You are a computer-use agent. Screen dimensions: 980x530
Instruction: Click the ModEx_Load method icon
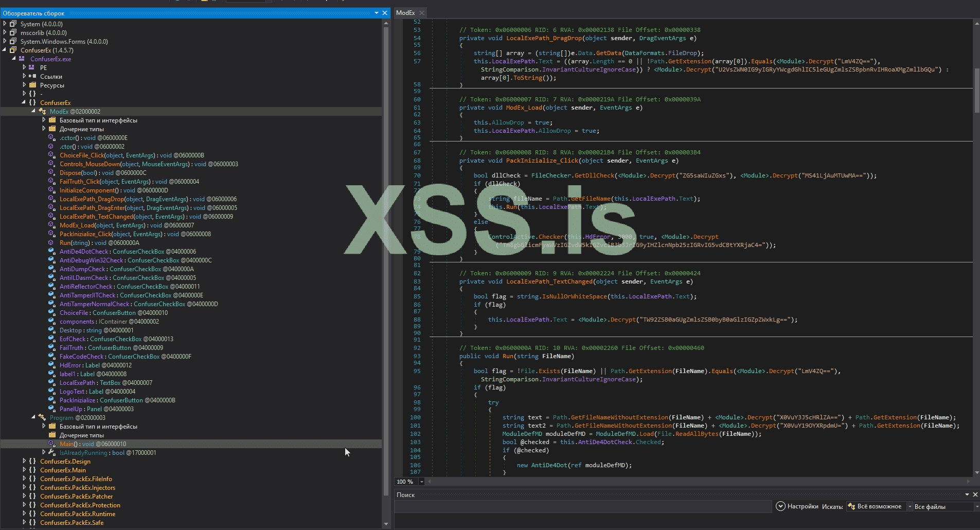click(51, 225)
